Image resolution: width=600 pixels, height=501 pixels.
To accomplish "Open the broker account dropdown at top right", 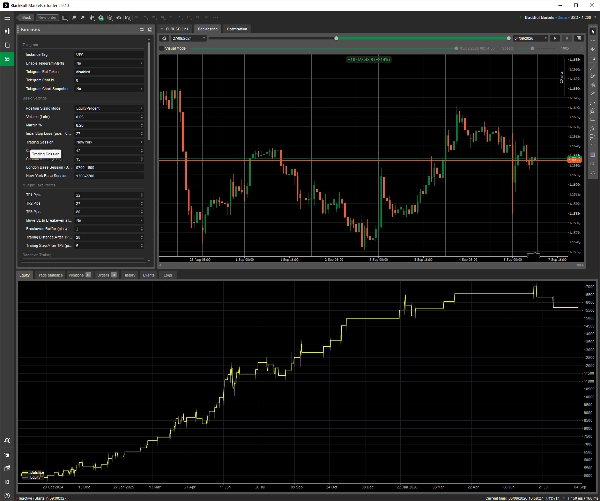I will (558, 18).
